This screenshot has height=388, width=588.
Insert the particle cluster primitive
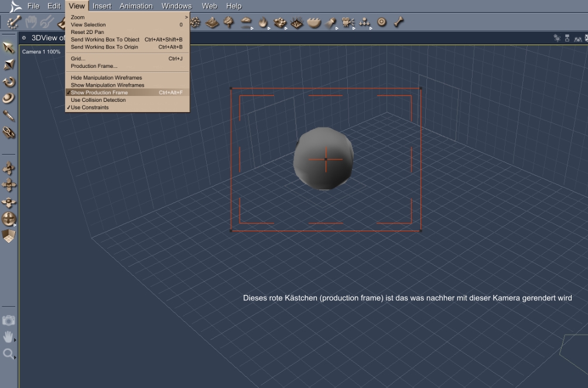(195, 22)
